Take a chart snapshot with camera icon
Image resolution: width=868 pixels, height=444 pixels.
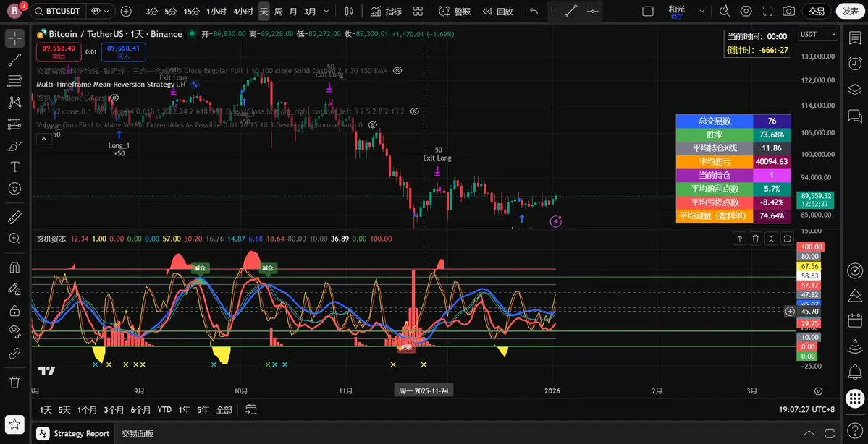click(788, 12)
